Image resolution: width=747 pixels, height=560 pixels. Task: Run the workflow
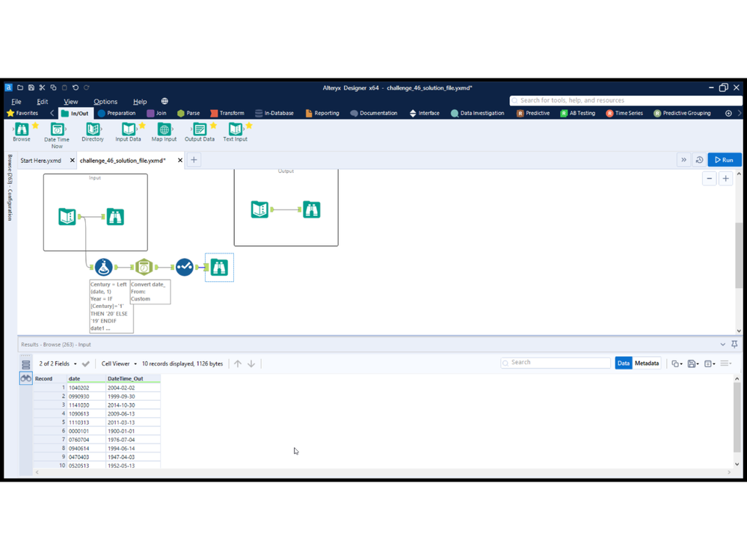click(725, 160)
